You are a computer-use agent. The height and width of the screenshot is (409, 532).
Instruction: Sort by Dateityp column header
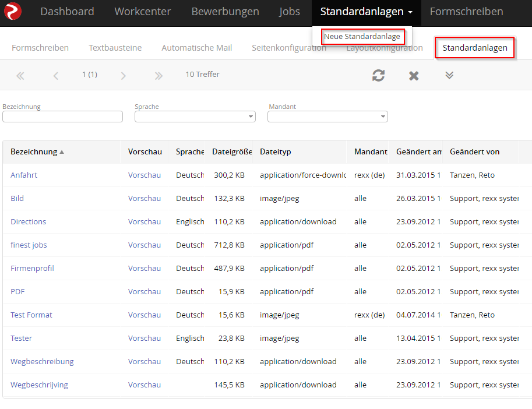(276, 152)
